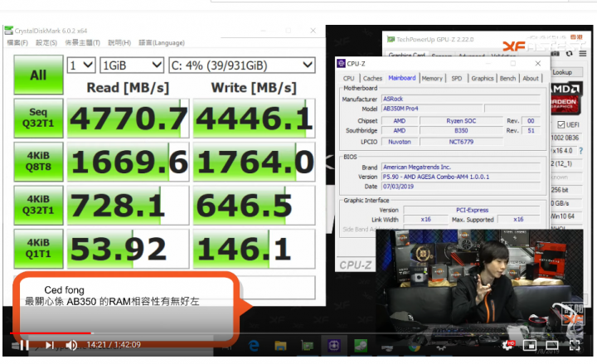Run all CrystalDiskMark tests with All button

tap(38, 75)
